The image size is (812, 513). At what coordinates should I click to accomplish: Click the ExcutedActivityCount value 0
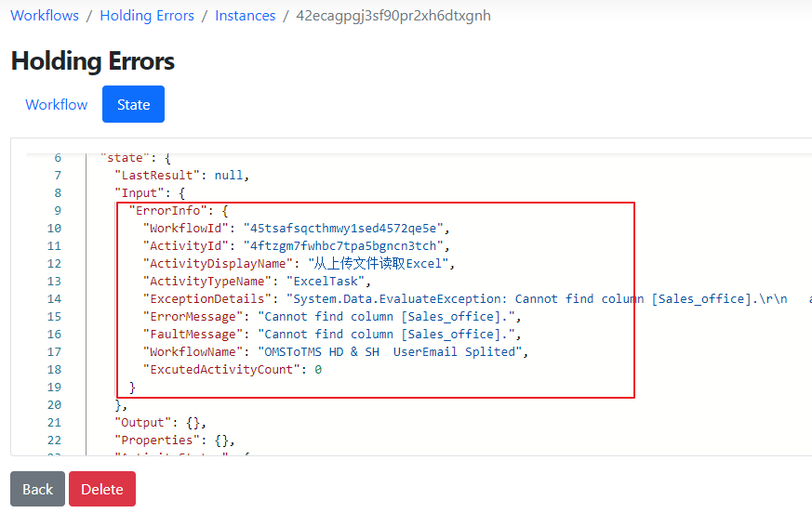click(x=318, y=370)
